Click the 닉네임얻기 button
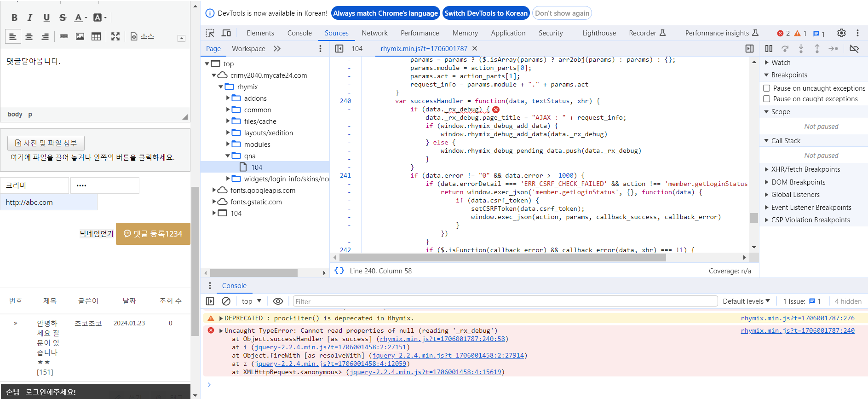Image resolution: width=868 pixels, height=399 pixels. point(97,234)
